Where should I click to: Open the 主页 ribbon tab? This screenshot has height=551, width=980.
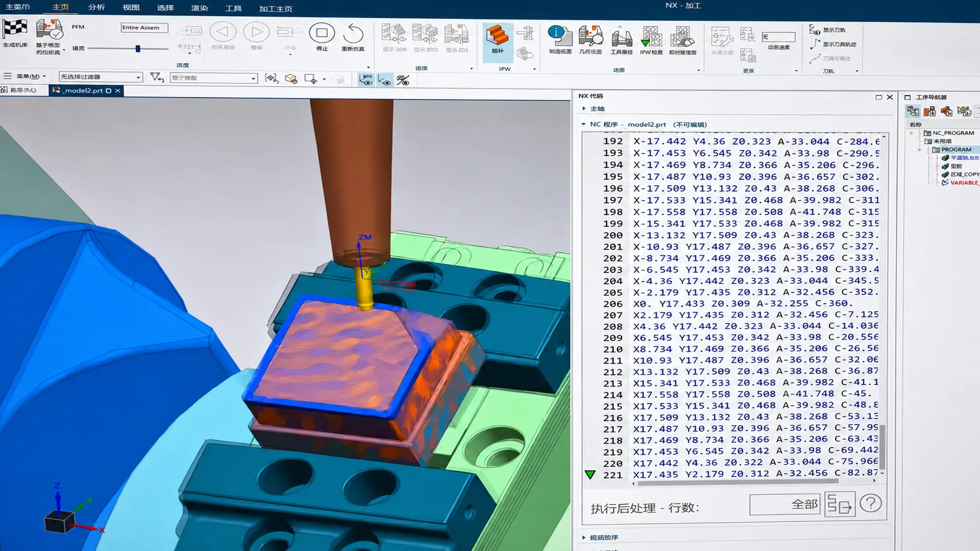point(61,7)
